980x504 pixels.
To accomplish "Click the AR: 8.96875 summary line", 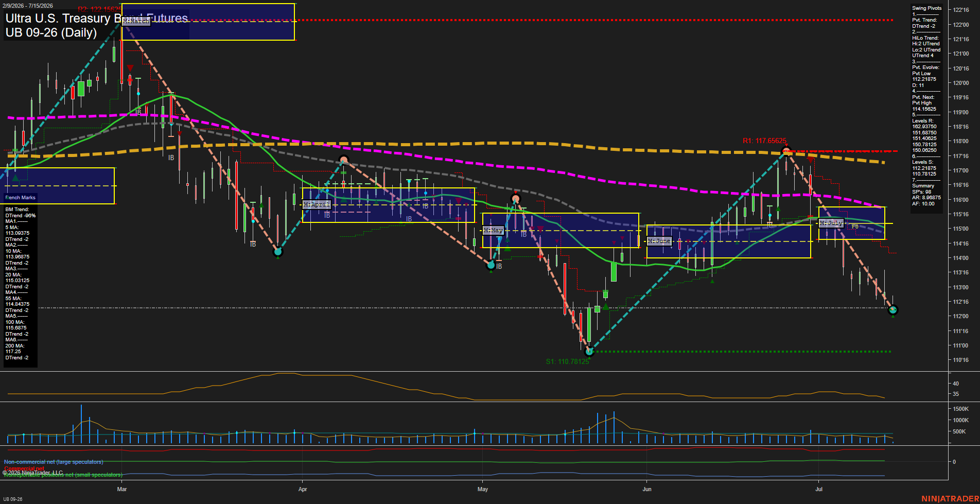I will 926,198.
